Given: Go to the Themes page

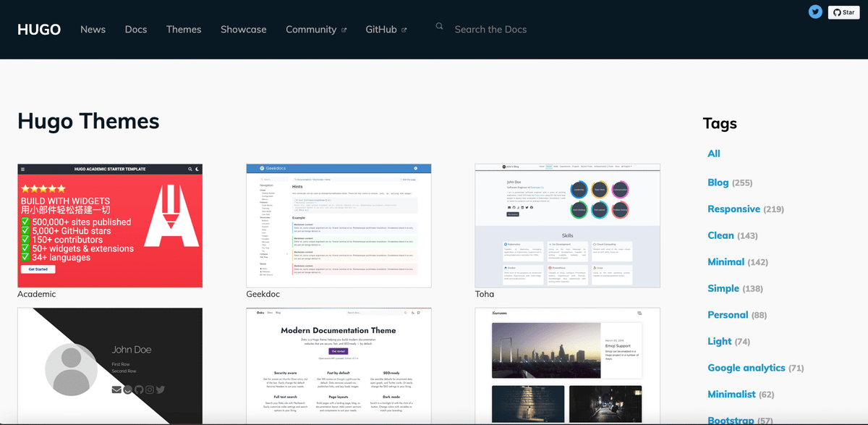Looking at the screenshot, I should tap(184, 30).
